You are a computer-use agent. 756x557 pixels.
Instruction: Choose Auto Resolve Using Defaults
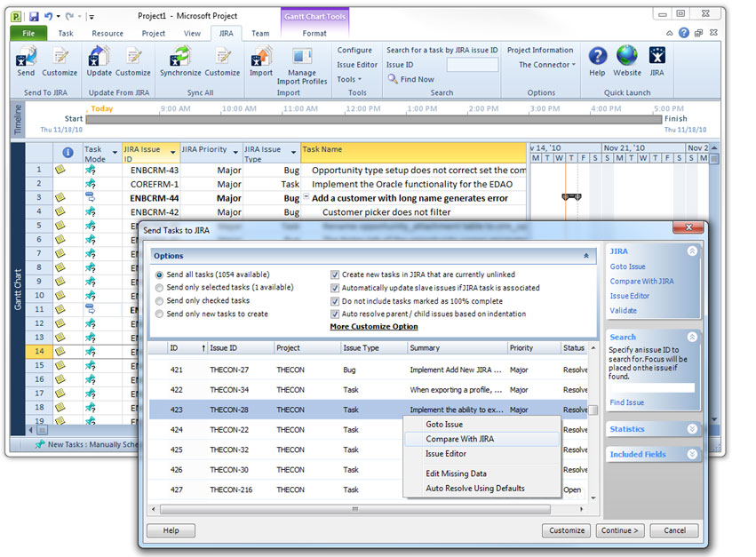481,488
